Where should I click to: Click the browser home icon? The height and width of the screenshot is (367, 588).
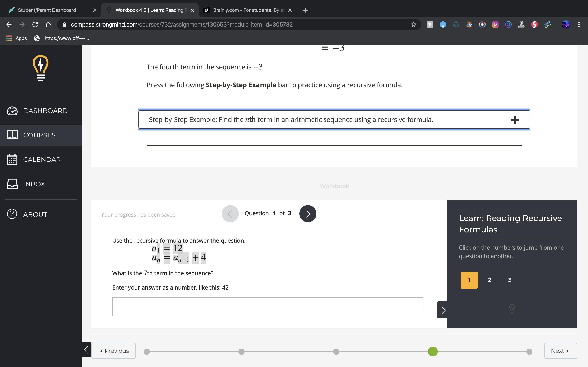click(x=48, y=24)
